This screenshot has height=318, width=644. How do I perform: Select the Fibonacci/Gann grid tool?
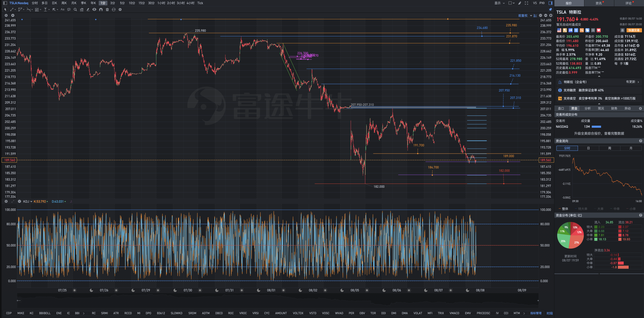click(37, 9)
